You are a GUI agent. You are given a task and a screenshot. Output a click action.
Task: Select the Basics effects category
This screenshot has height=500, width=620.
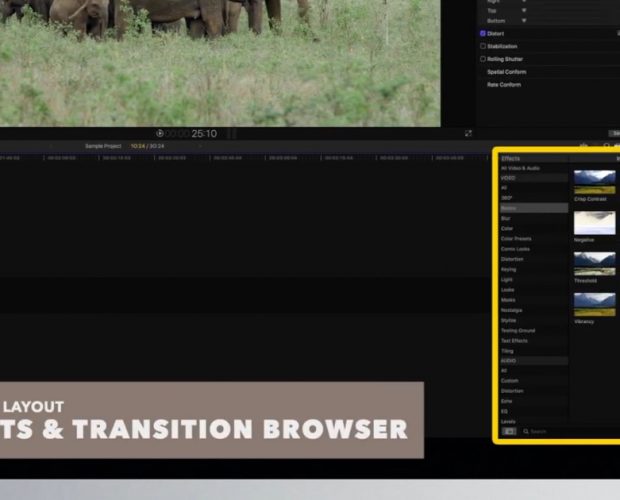point(534,208)
